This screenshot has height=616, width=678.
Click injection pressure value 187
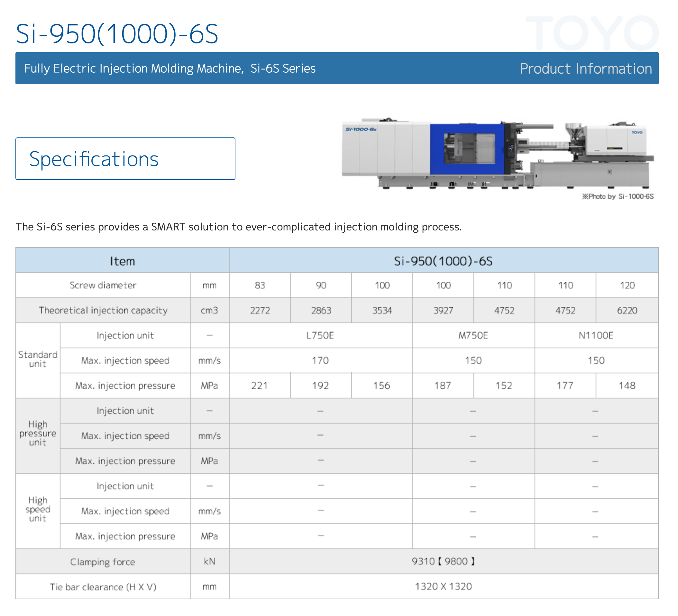443,386
